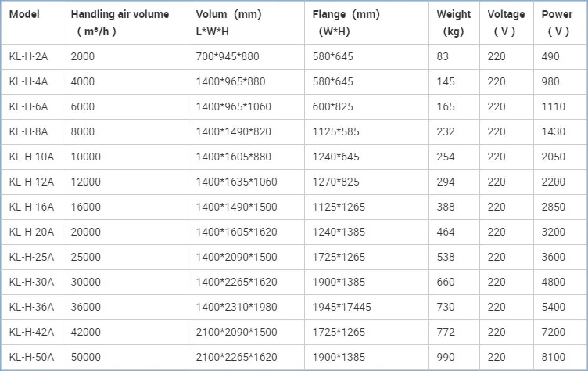Select the 700*945*880 volume cell
The width and height of the screenshot is (588, 371).
228,57
